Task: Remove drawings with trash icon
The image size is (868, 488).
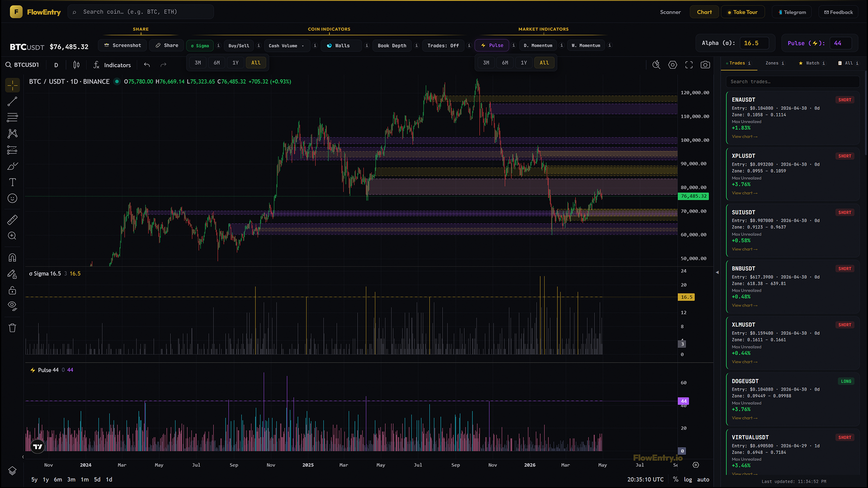Action: point(12,328)
